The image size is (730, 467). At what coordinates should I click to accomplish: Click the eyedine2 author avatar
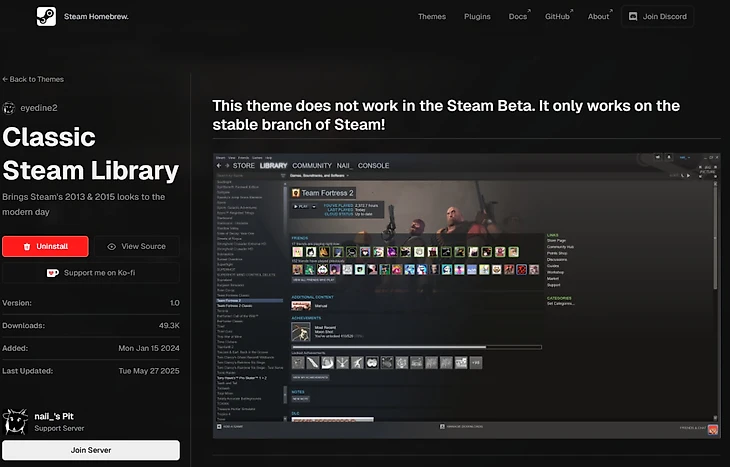9,108
